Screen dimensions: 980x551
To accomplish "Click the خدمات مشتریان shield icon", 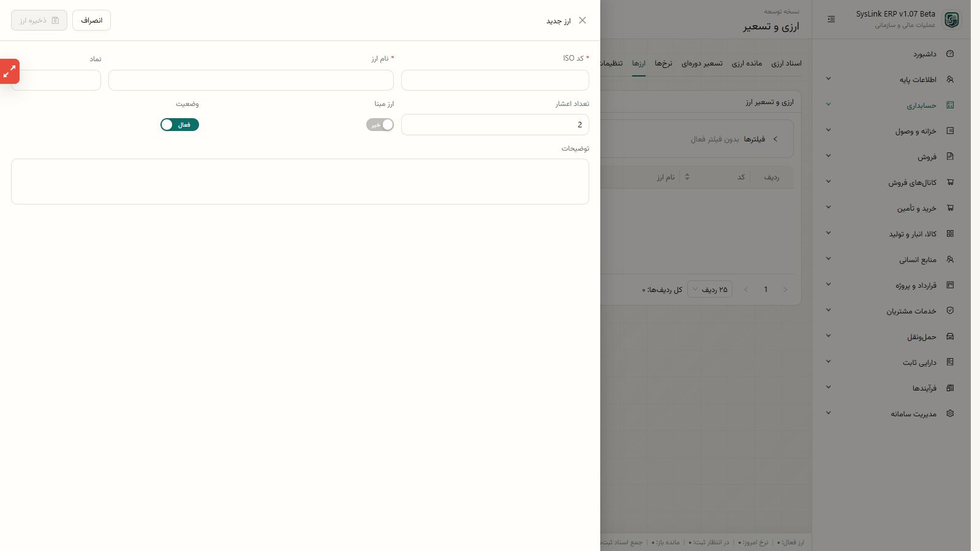I will 950,311.
